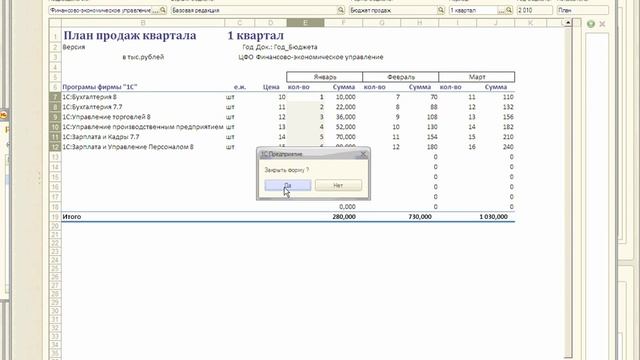
Task: Click the Март month header cell
Action: click(x=477, y=77)
